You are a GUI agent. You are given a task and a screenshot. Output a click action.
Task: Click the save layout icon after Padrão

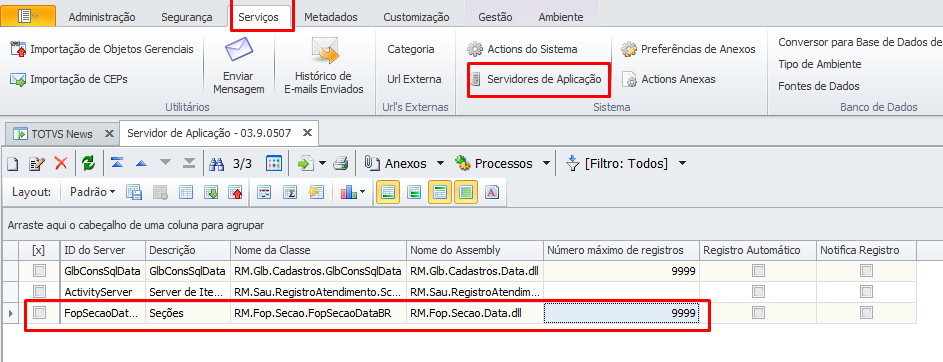[134, 192]
